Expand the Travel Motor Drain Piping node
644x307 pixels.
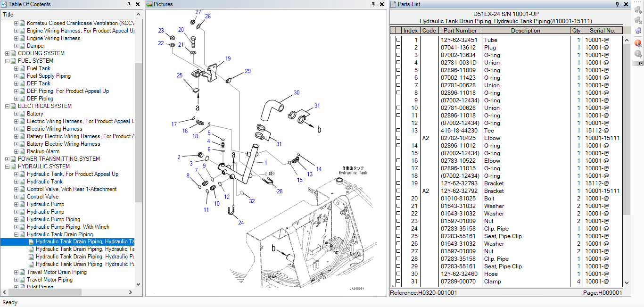(x=16, y=272)
